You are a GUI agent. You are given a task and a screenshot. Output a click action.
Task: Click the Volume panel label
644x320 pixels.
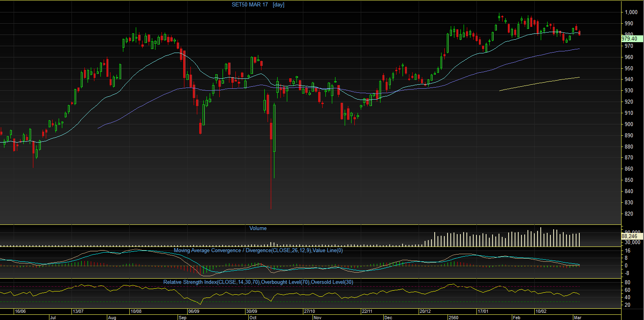pyautogui.click(x=258, y=228)
